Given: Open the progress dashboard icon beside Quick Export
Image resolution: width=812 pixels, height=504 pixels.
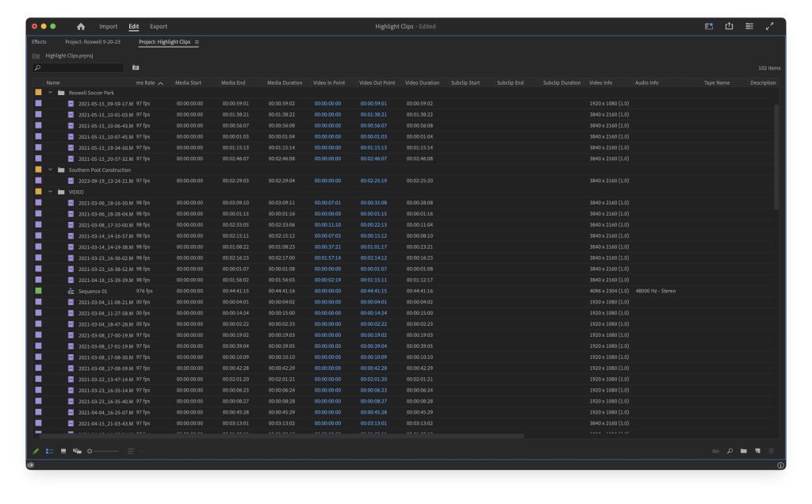Looking at the screenshot, I should click(x=749, y=26).
